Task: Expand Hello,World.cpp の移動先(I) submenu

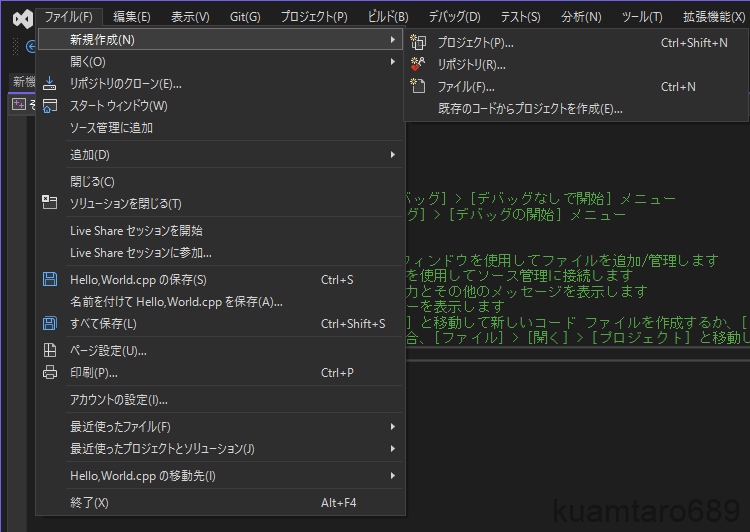Action: (x=220, y=476)
